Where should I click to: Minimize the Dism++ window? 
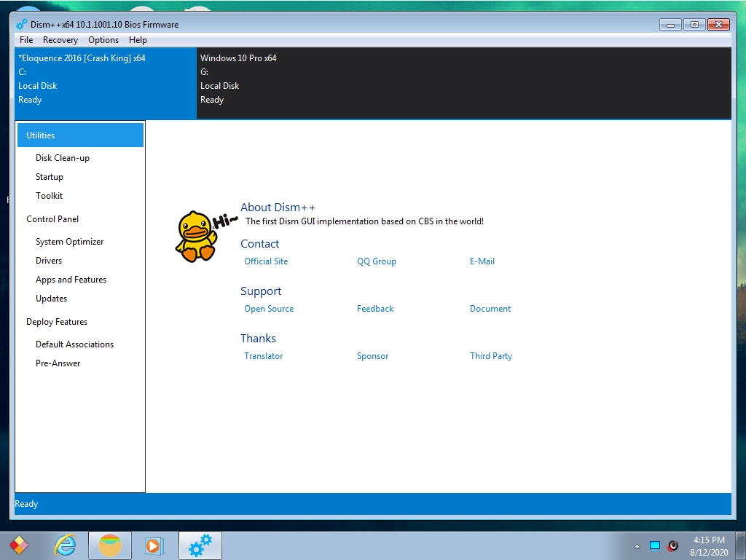pos(670,24)
